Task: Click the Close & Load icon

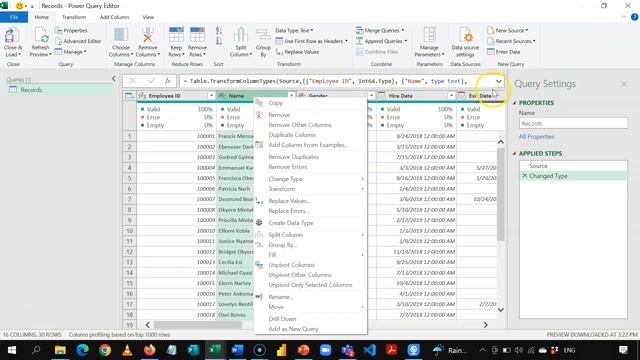Action: coord(12,36)
